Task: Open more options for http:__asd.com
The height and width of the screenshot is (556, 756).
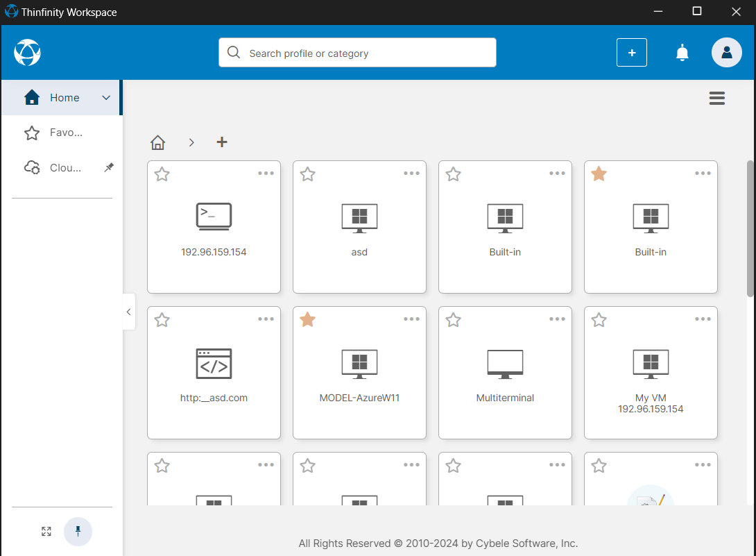Action: point(266,319)
